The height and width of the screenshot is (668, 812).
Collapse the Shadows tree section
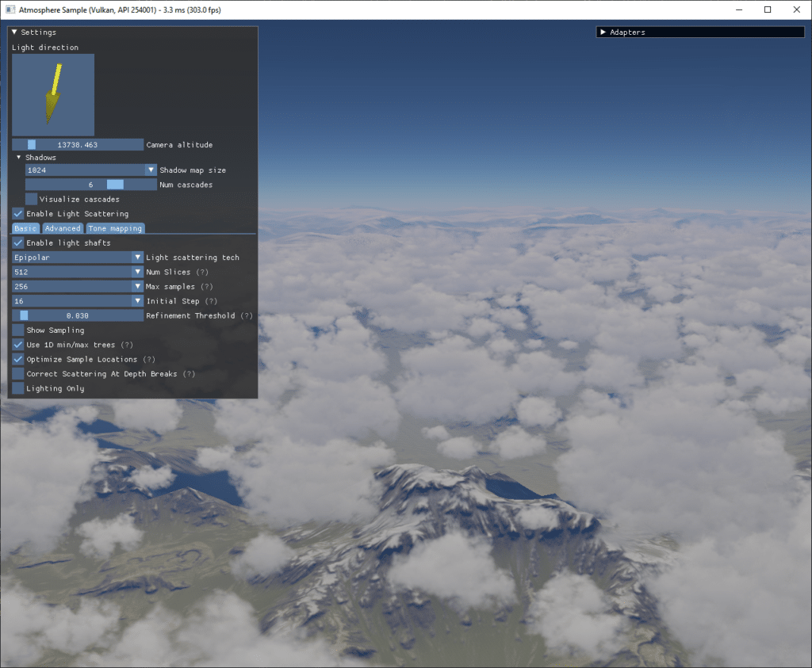click(19, 158)
